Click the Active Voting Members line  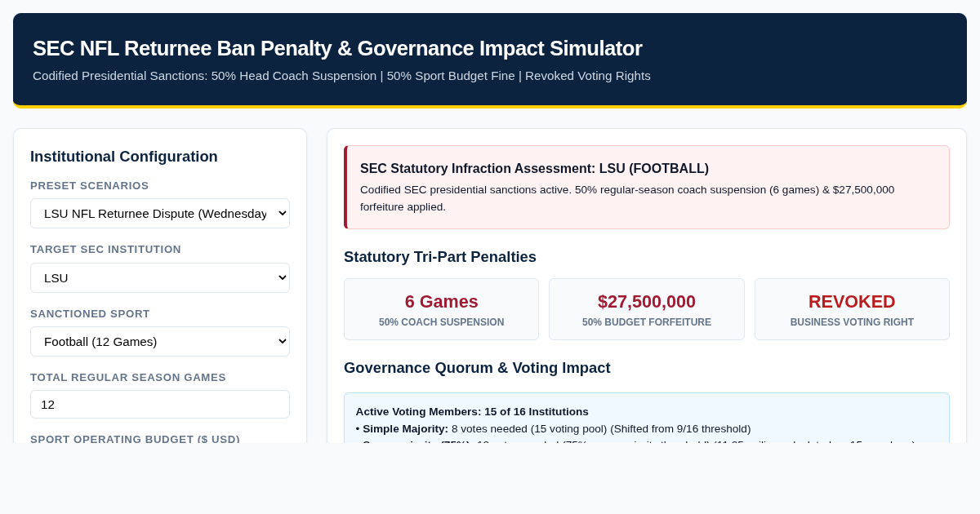tap(472, 411)
